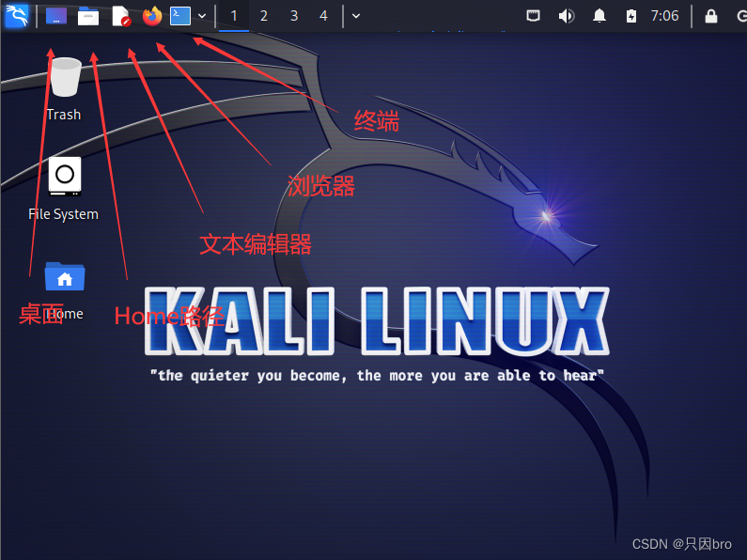
Task: Open the file manager from the panel
Action: 88,16
